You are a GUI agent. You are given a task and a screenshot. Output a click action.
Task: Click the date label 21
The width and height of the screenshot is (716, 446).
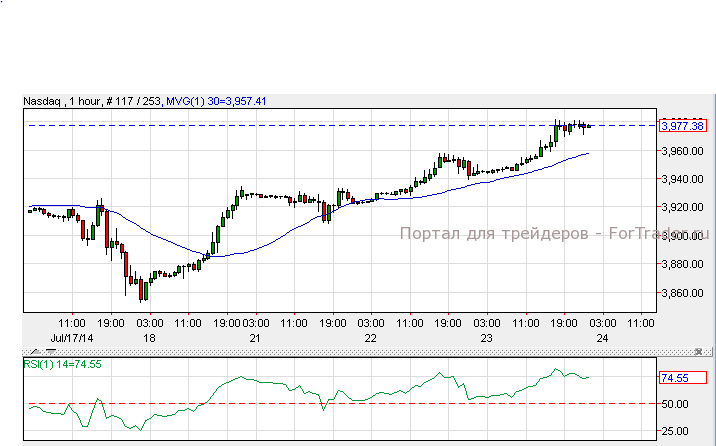pos(255,338)
